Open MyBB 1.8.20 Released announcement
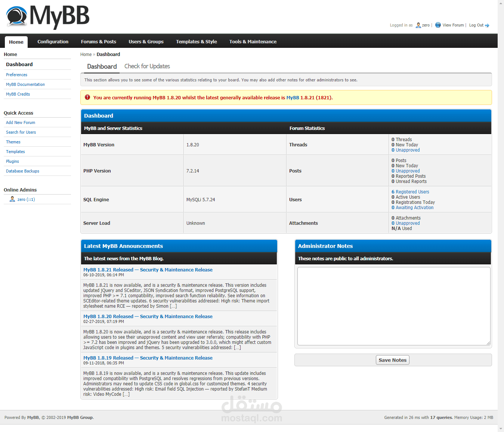Viewport: 504px width, 432px height. (x=148, y=316)
